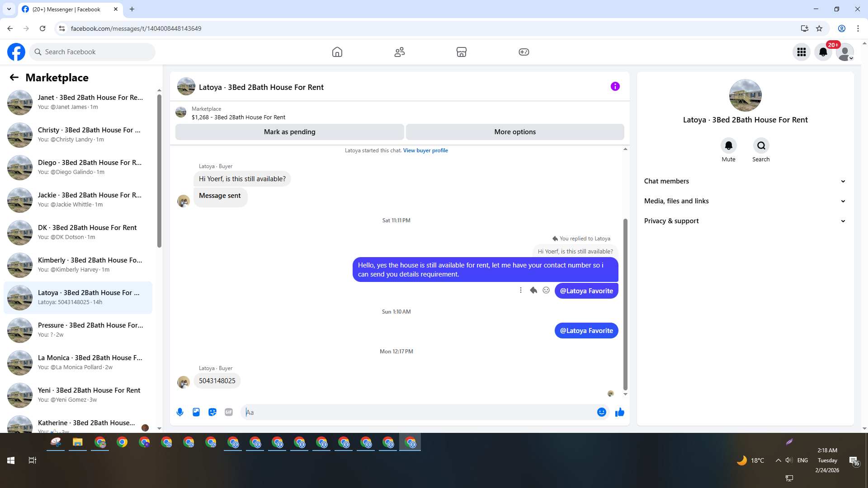
Task: Mute this conversation with bell icon
Action: (x=728, y=146)
